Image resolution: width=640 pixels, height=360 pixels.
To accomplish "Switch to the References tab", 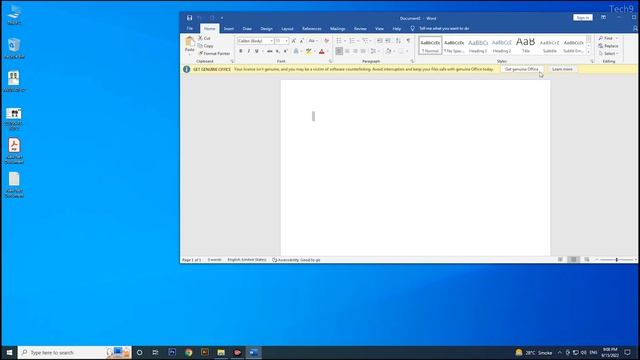I will click(x=311, y=29).
